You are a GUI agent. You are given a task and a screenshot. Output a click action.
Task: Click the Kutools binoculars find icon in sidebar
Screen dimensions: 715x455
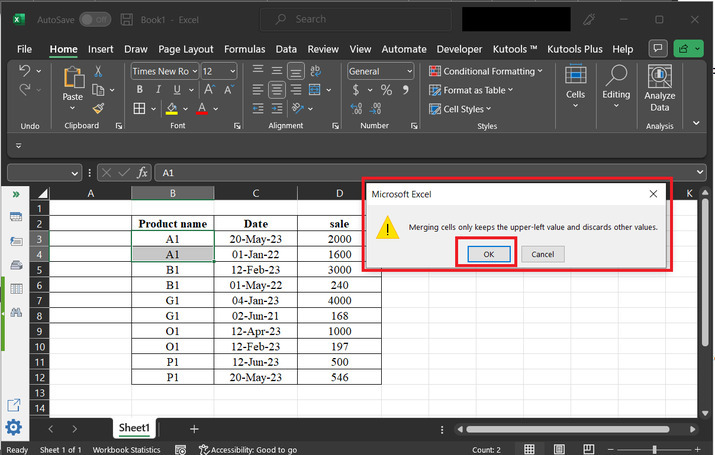pos(16,313)
